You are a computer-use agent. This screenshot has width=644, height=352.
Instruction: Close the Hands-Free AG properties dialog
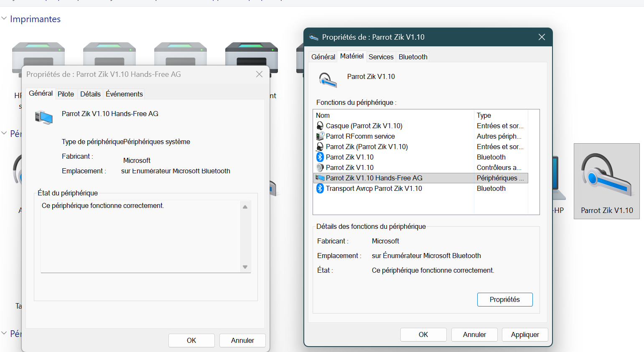[x=259, y=74]
